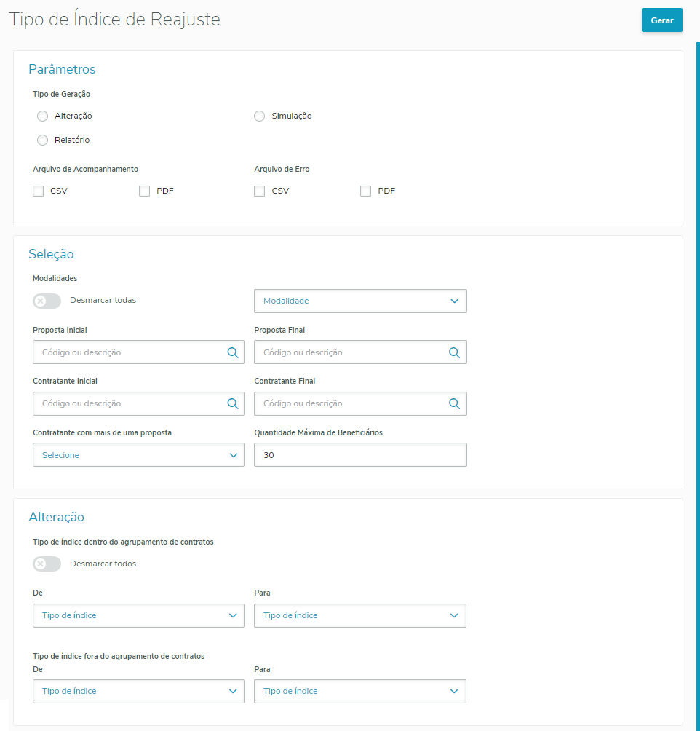Open the Contratante Final search lookup icon
This screenshot has width=700, height=731.
coord(454,403)
